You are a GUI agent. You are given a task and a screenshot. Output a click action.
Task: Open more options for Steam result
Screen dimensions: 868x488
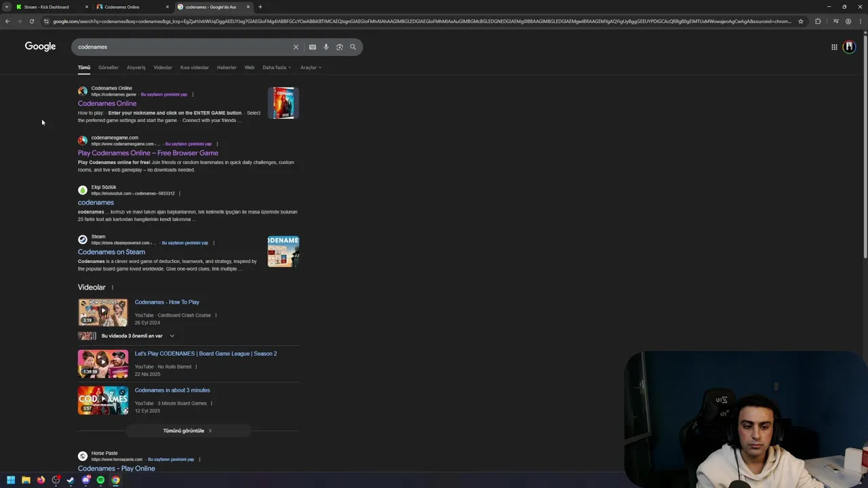[214, 243]
